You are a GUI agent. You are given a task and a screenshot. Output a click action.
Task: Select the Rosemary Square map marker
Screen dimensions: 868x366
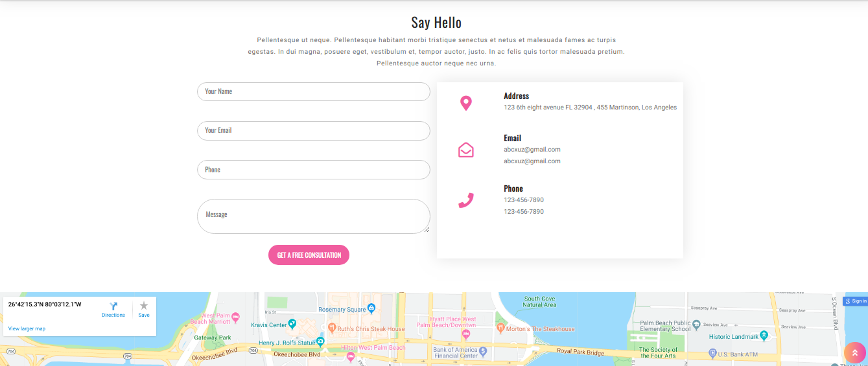371,308
